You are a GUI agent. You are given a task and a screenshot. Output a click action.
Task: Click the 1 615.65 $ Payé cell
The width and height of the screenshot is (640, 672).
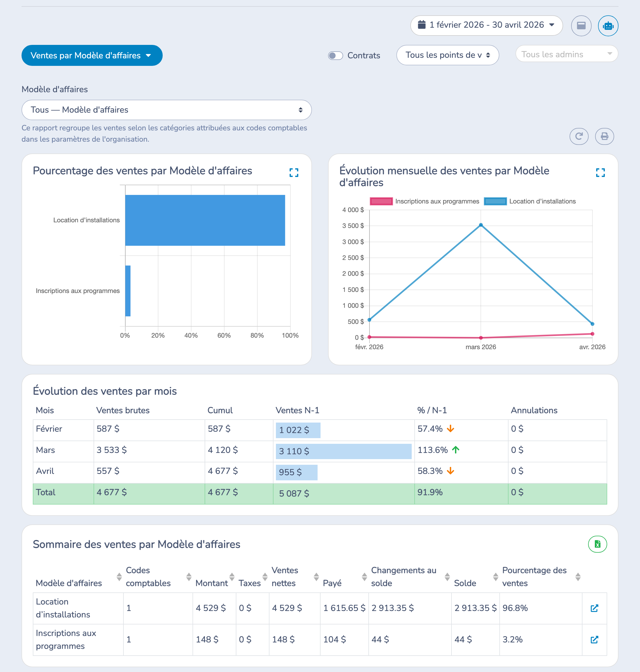coord(344,608)
